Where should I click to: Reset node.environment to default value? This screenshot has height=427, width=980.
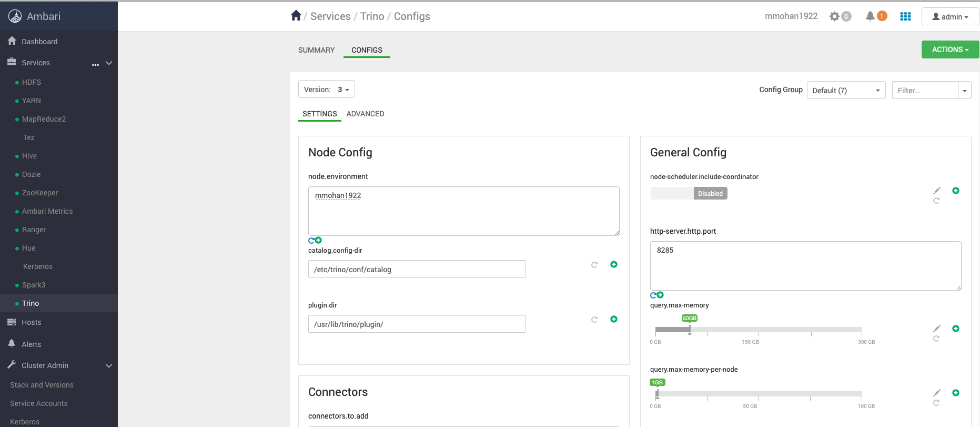311,241
